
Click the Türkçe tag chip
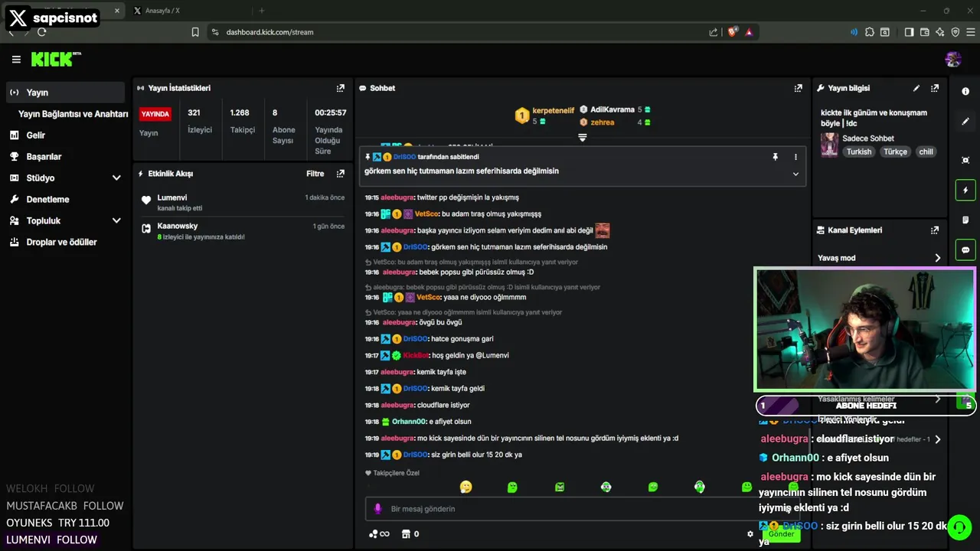pos(895,152)
